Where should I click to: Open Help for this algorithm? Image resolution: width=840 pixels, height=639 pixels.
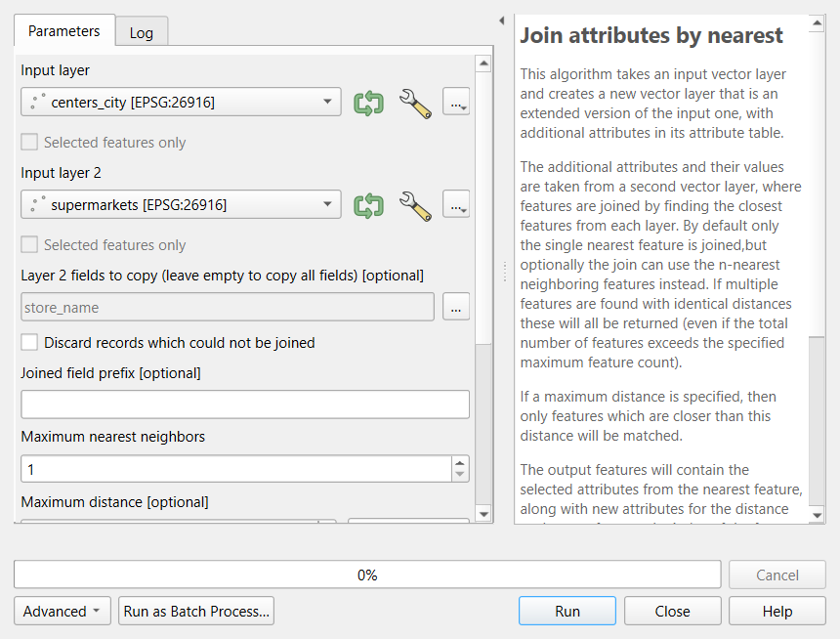coord(777,611)
